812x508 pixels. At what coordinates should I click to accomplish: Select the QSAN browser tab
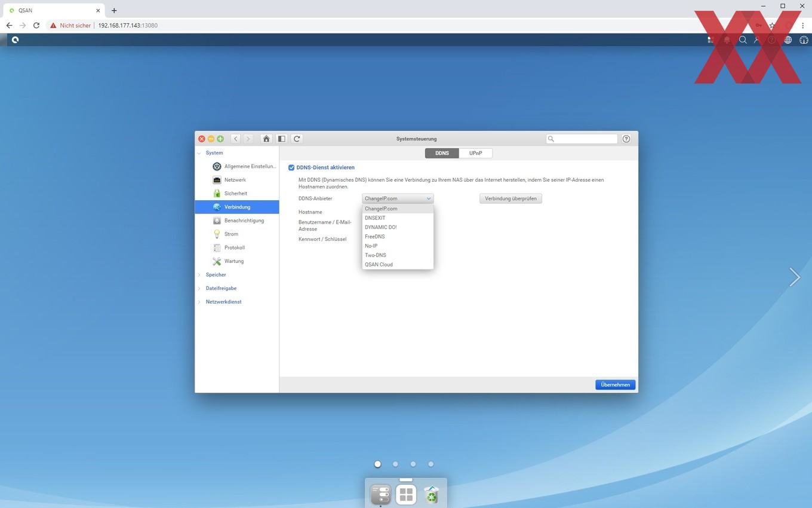(54, 10)
